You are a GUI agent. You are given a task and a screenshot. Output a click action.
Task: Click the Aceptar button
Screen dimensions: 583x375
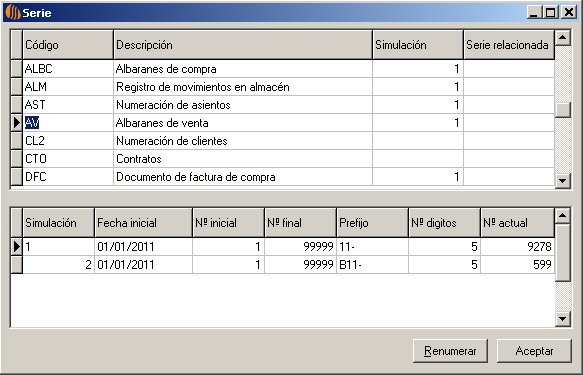pos(534,351)
